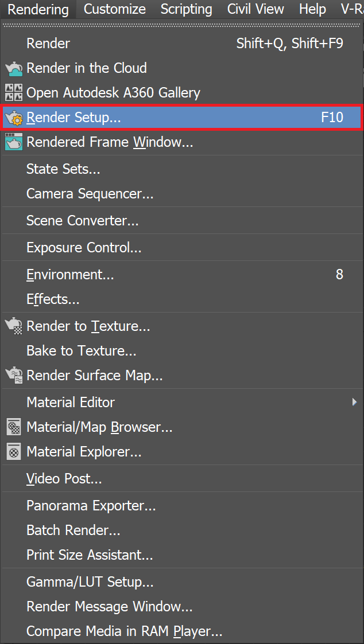Open the Material/Map Browser via its icon
This screenshot has height=644, width=364.
(x=13, y=427)
